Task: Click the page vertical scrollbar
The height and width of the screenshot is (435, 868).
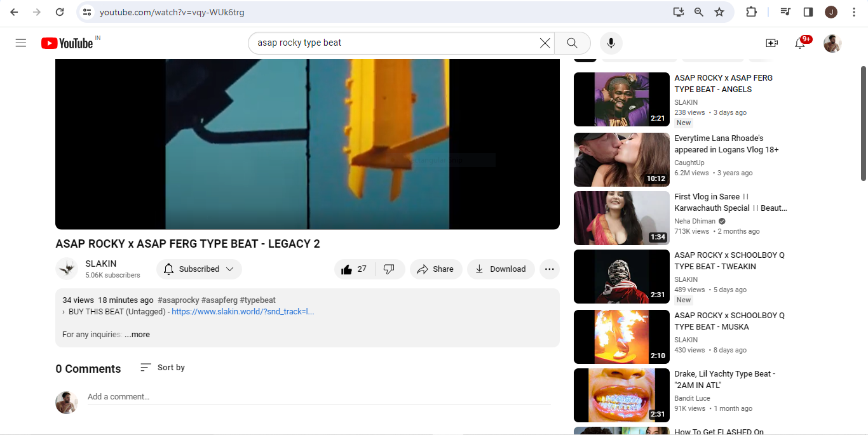Action: [x=863, y=123]
